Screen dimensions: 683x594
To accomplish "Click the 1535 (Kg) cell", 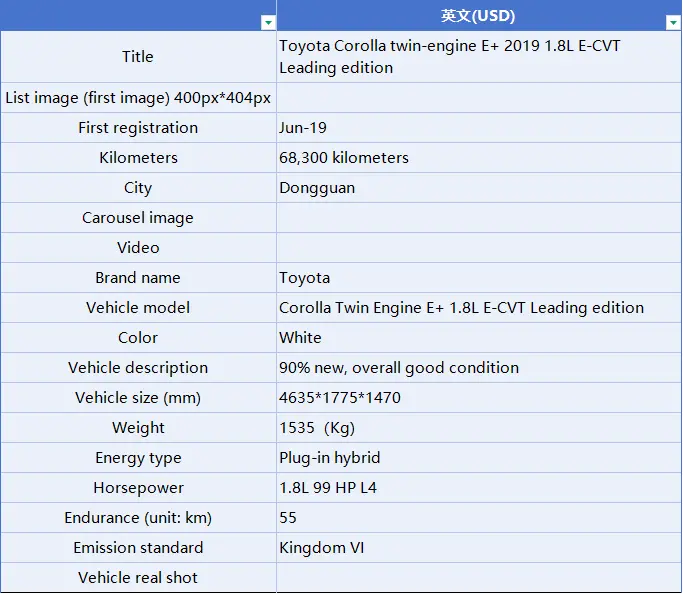I will pos(479,428).
